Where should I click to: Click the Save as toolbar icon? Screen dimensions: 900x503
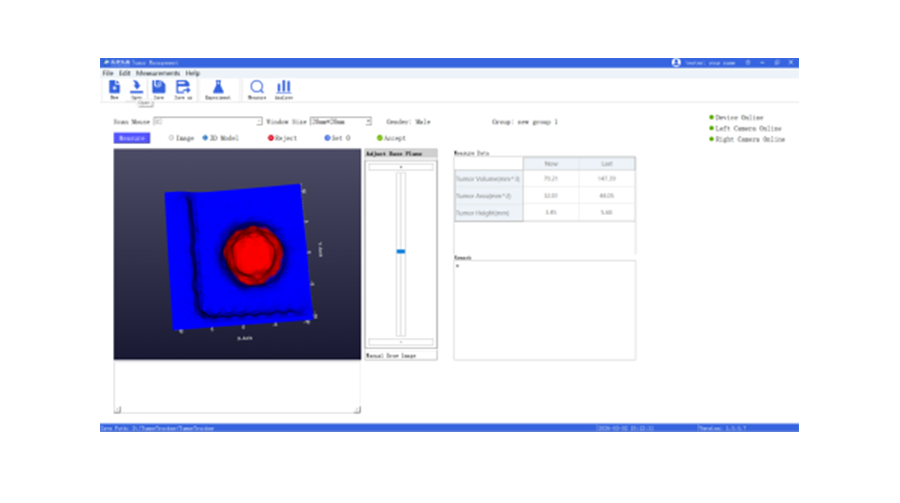[x=182, y=88]
